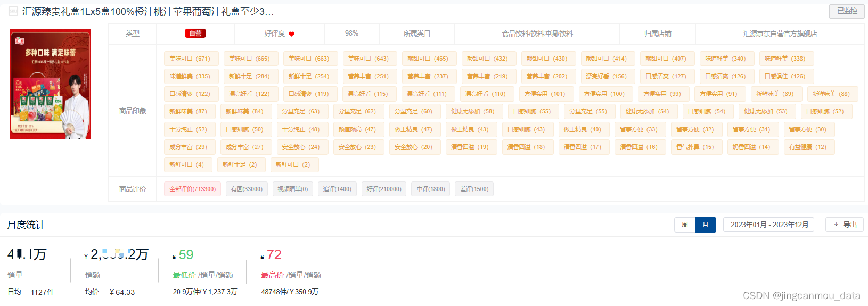
Task: Select the 全部评价(713300) filter tab
Action: (x=193, y=189)
